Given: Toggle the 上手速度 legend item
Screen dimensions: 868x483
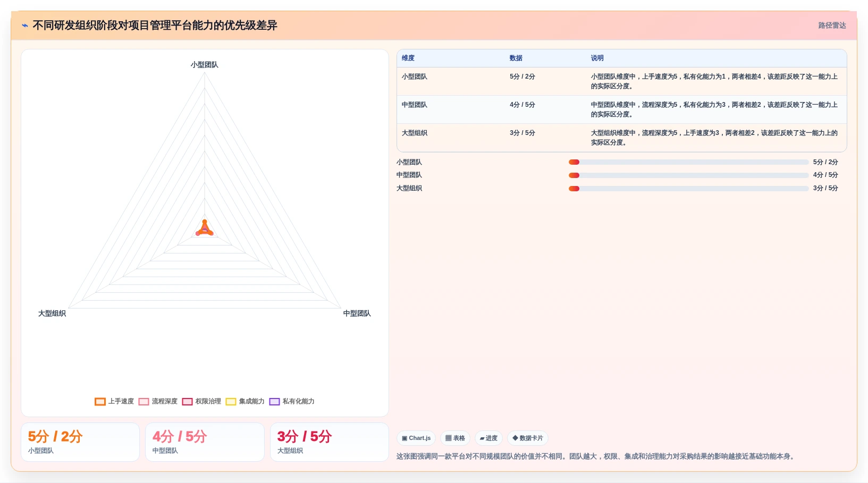Looking at the screenshot, I should pyautogui.click(x=114, y=401).
